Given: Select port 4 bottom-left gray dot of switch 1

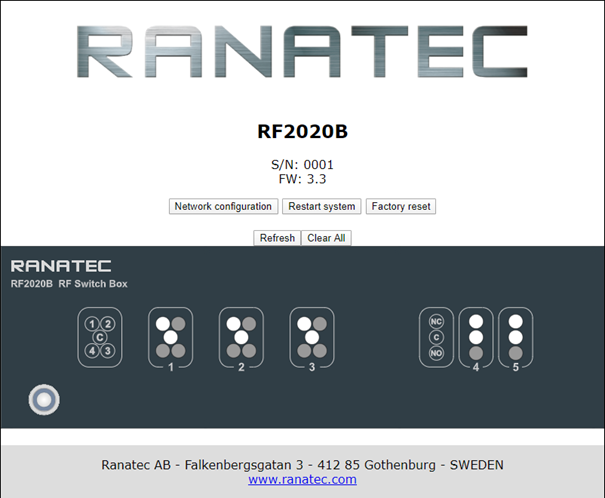Looking at the screenshot, I should (163, 351).
